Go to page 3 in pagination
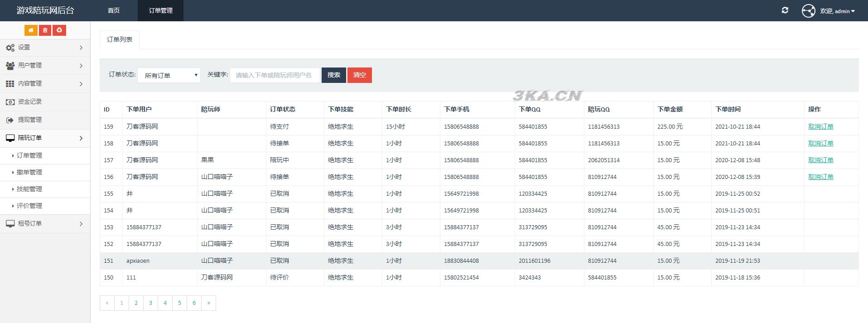This screenshot has width=868, height=323. [x=150, y=303]
